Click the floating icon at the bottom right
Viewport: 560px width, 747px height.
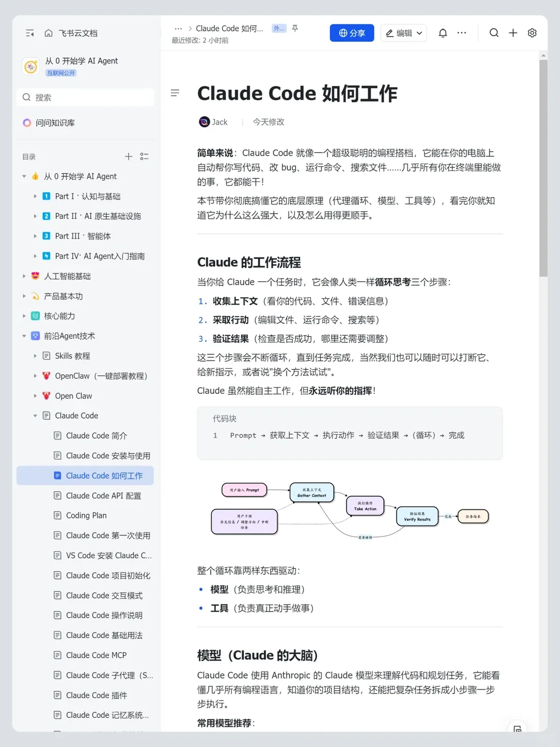tap(517, 729)
